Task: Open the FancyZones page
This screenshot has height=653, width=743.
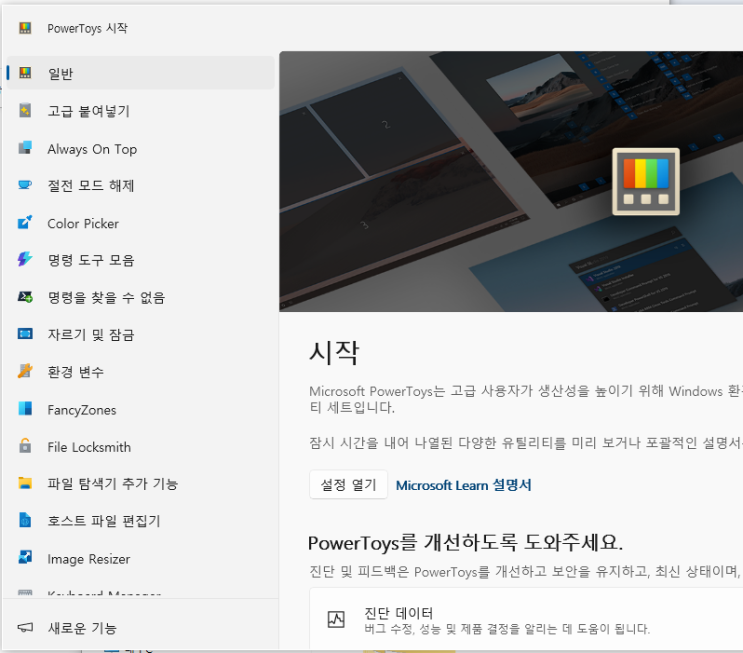Action: pyautogui.click(x=141, y=409)
